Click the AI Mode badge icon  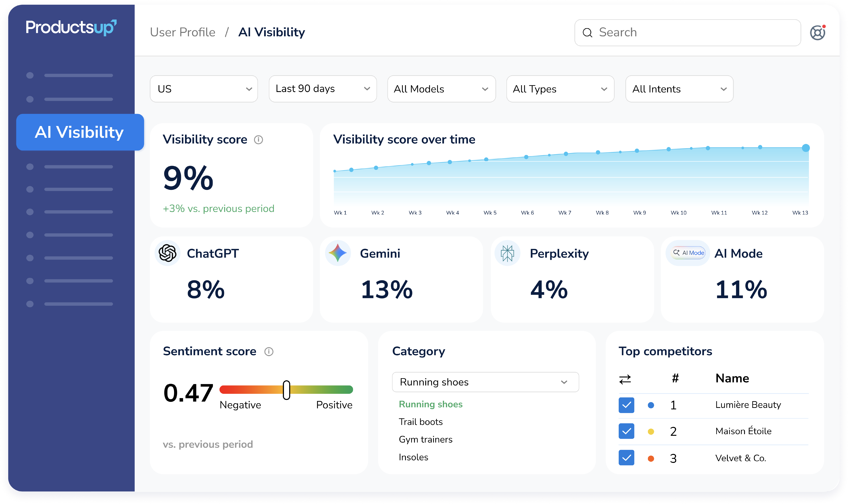click(x=689, y=253)
